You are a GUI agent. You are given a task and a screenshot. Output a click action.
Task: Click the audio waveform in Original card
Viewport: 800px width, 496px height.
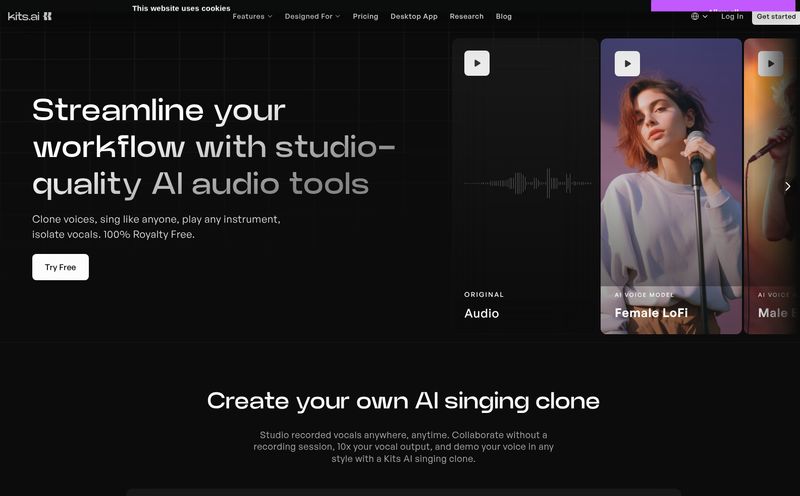coord(528,183)
